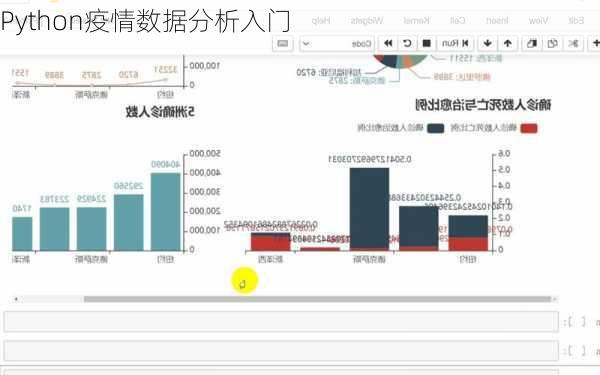Click the teal bar labeled 224929
The height and width of the screenshot is (375, 600).
(92, 229)
